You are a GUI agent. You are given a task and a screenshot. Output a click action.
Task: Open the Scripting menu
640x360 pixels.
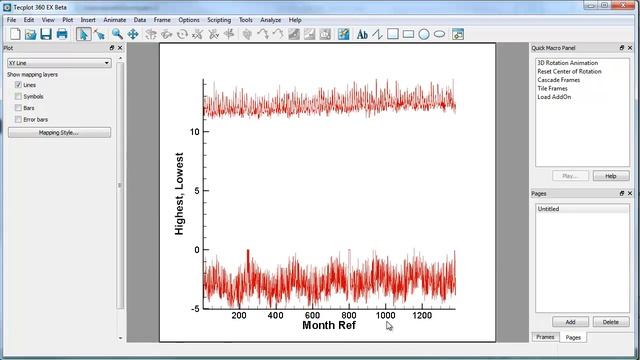tap(219, 20)
